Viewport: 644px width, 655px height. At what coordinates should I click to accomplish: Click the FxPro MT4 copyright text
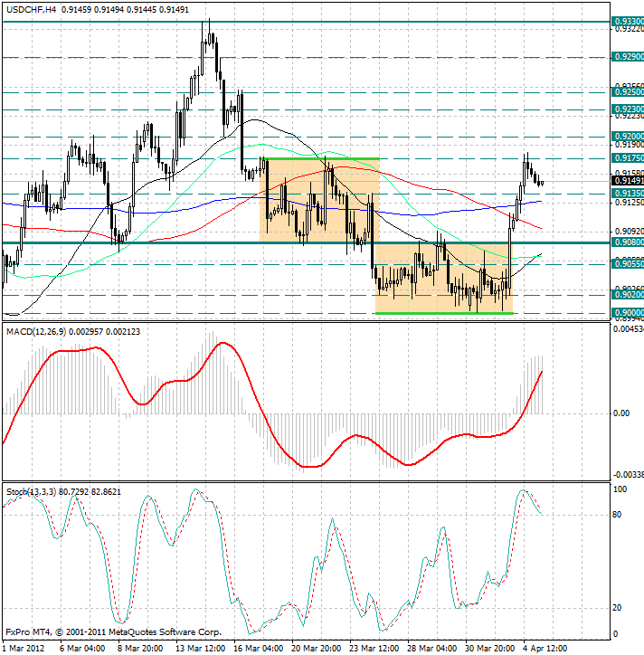click(113, 632)
